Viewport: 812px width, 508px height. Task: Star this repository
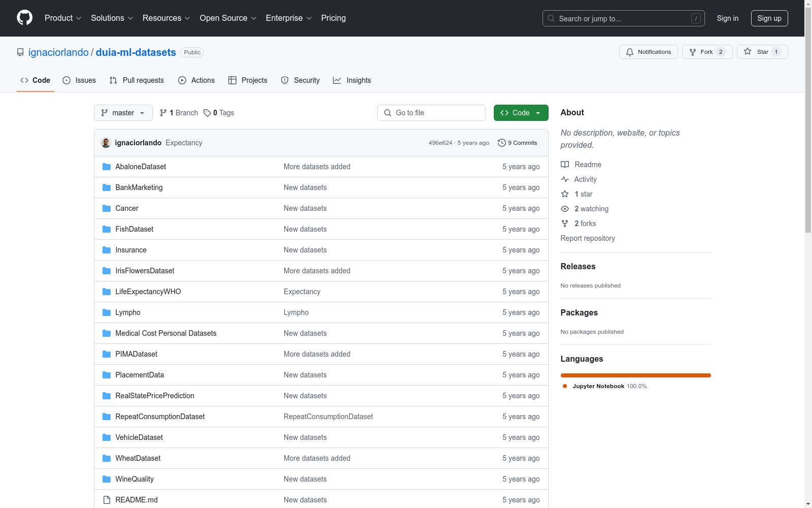(x=762, y=52)
